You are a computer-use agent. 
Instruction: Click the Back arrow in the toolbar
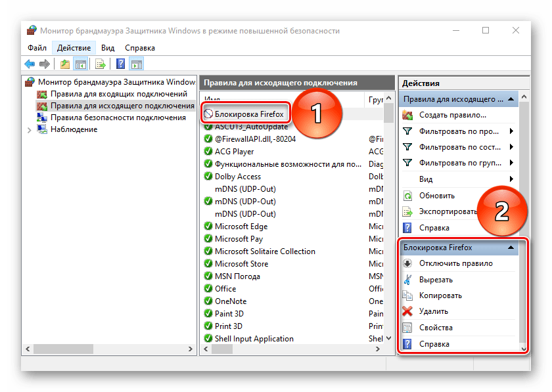(30, 64)
